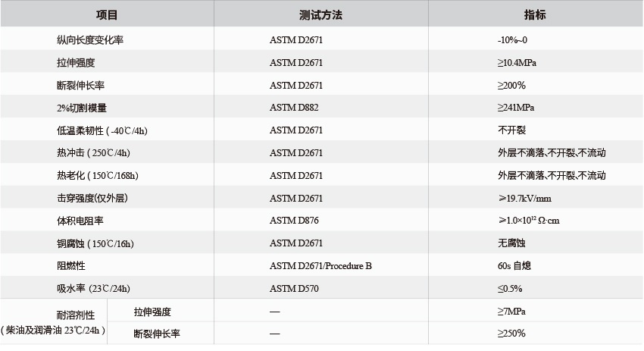This screenshot has width=644, height=351.
Task: Select the 体积电阻率 row label
Action: click(80, 221)
